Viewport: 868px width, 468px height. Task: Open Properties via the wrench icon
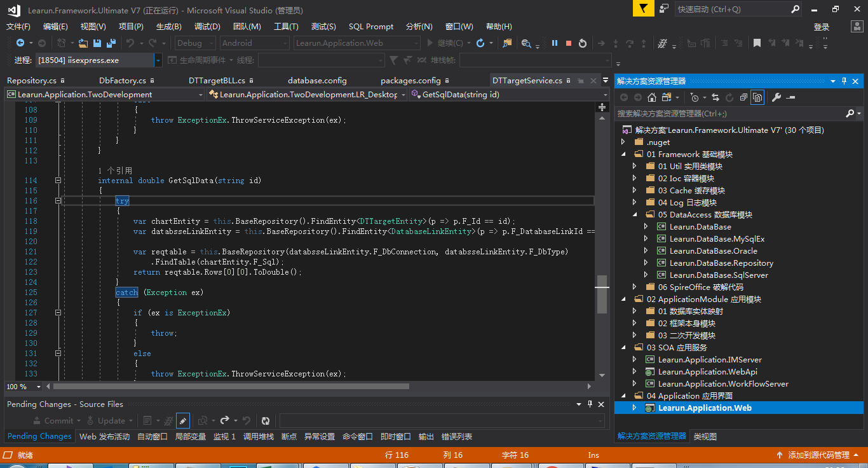776,97
